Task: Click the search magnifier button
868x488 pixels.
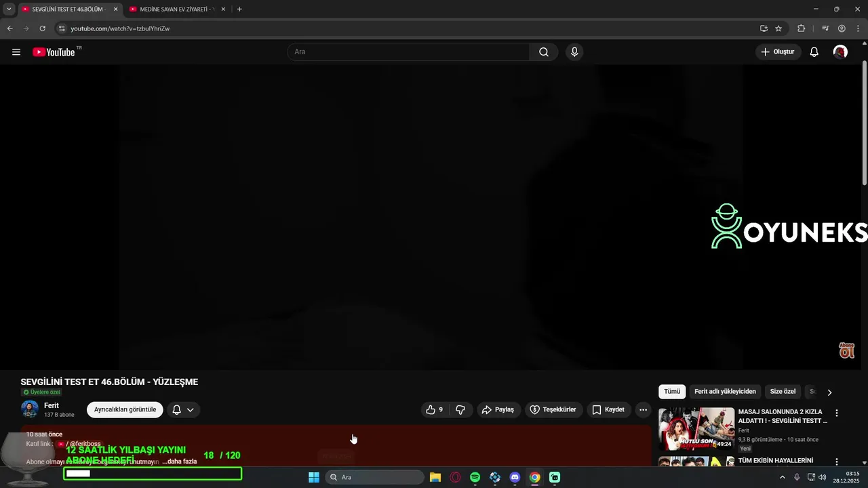Action: pos(544,52)
